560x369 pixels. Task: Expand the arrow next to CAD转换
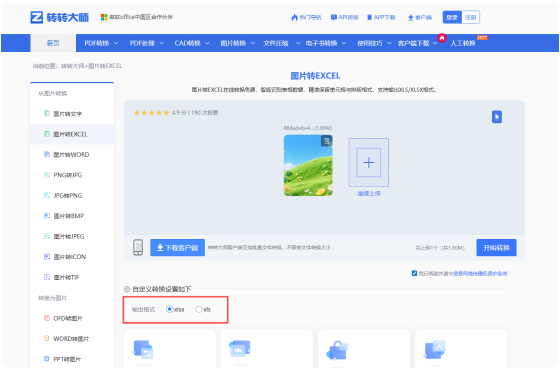pos(207,43)
